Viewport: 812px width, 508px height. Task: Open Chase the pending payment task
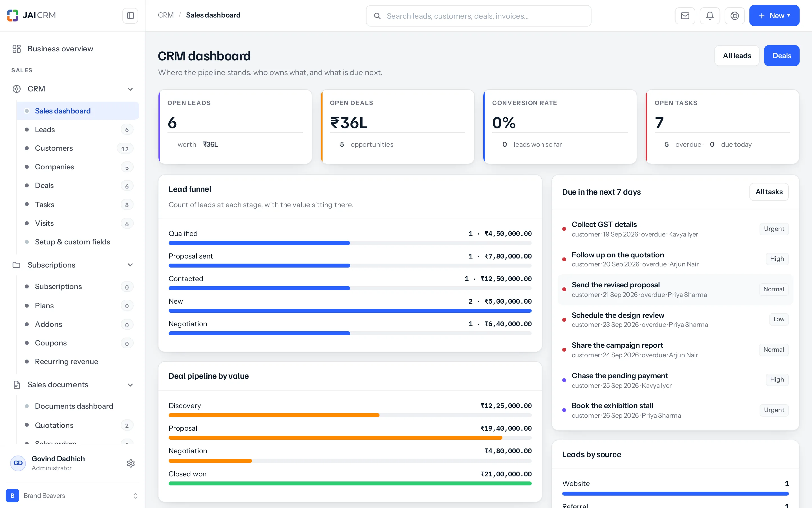[x=675, y=380]
